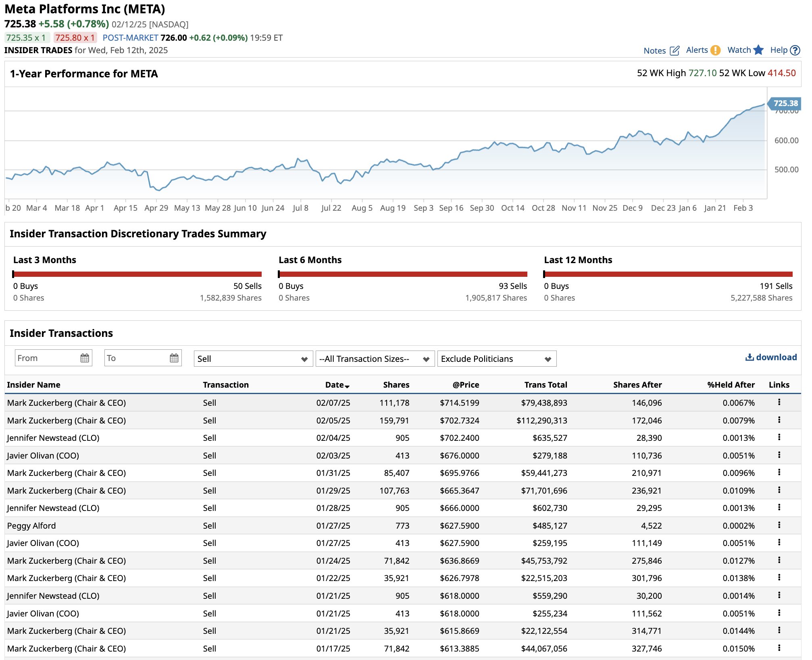Click the '0.0150%' held after cell
The height and width of the screenshot is (660, 812).
[739, 648]
